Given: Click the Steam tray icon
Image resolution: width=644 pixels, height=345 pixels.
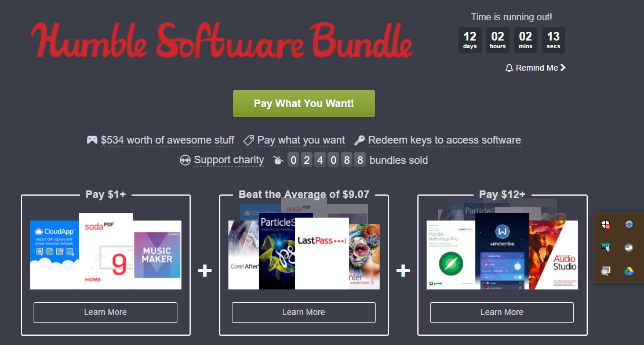Looking at the screenshot, I should point(629,247).
